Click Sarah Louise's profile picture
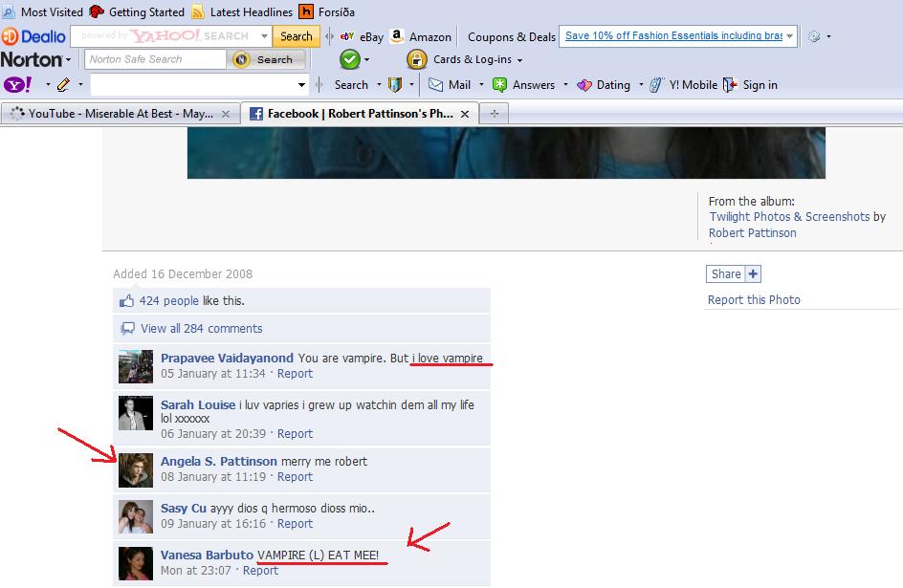The image size is (903, 588). coord(135,413)
